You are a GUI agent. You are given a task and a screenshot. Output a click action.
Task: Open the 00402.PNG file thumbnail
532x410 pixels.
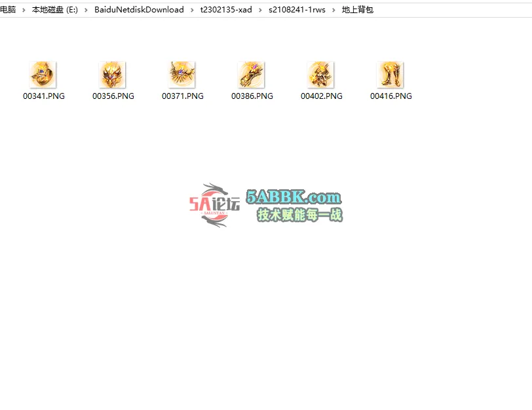pyautogui.click(x=321, y=74)
